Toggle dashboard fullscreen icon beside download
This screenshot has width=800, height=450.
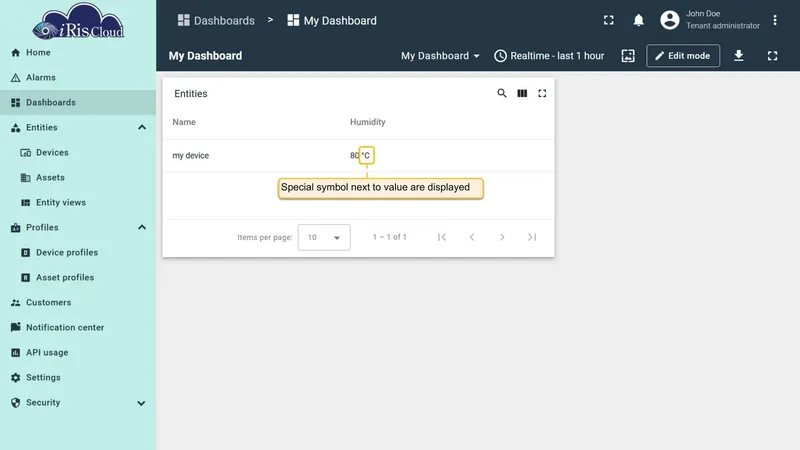click(772, 56)
